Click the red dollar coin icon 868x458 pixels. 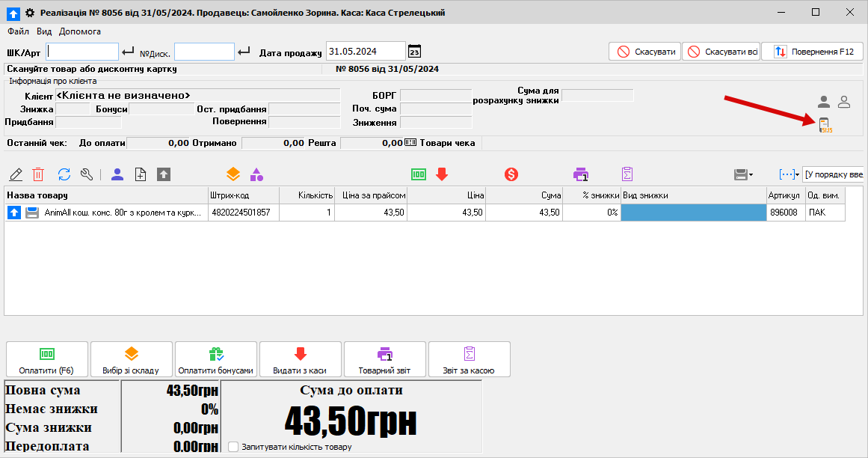511,174
